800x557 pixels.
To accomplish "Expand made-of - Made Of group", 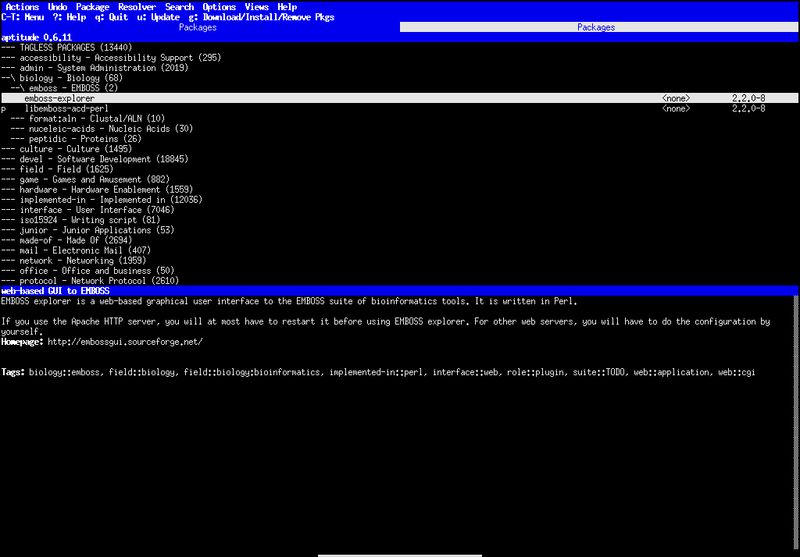I will [x=66, y=240].
